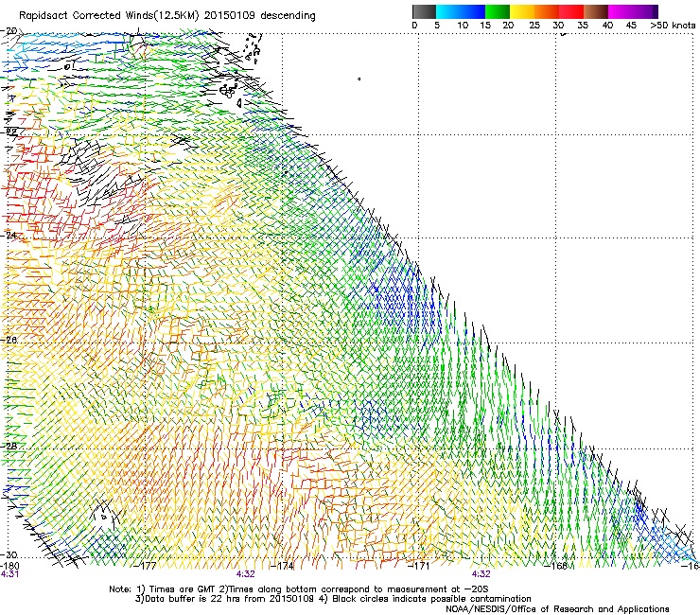700x615 pixels.
Task: Click the '10' legend scale label
Action: 463,26
